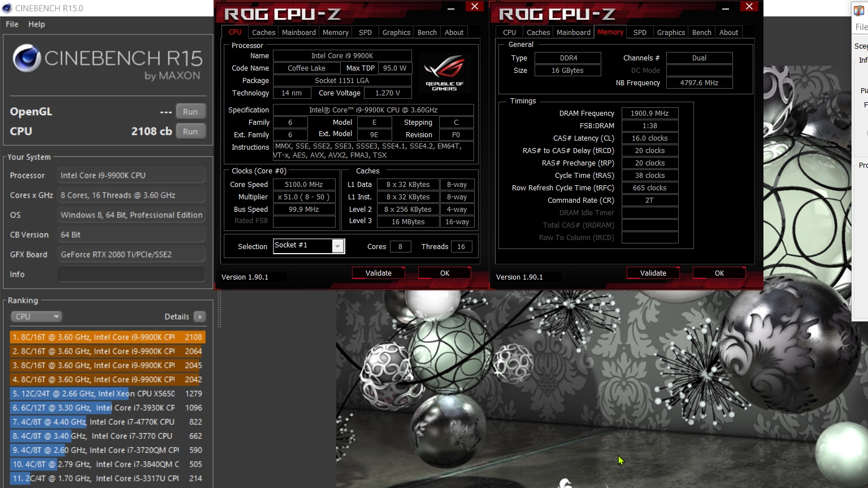This screenshot has width=868, height=488.
Task: Select the Core i7-4770K ranking row
Action: (107, 422)
